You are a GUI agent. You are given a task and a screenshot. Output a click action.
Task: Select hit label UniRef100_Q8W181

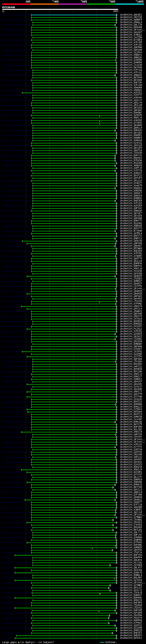click(131, 58)
